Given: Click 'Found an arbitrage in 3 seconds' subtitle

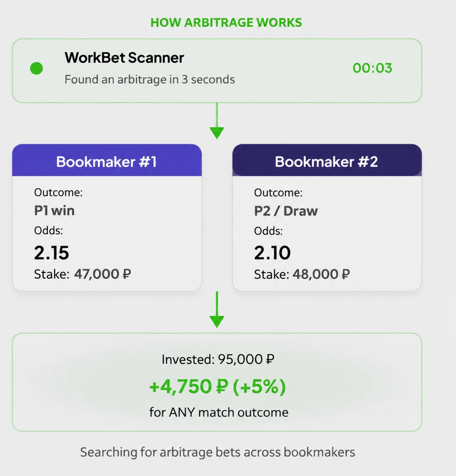Looking at the screenshot, I should (150, 79).
